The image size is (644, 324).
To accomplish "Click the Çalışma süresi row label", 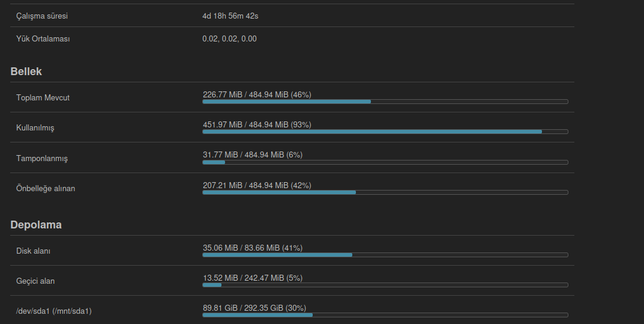I will (x=41, y=16).
